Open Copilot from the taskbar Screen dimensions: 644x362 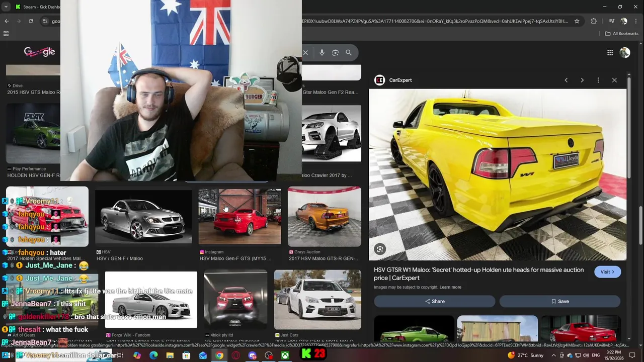(137, 355)
